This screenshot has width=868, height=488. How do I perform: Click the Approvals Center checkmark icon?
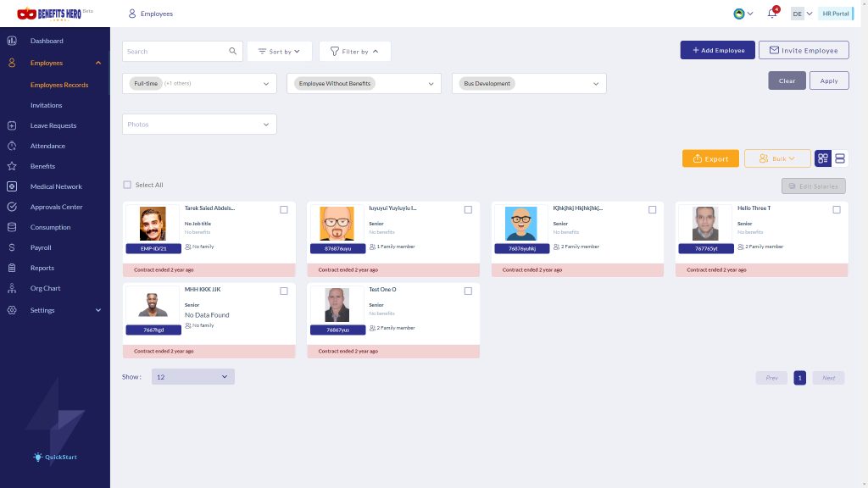(x=12, y=207)
